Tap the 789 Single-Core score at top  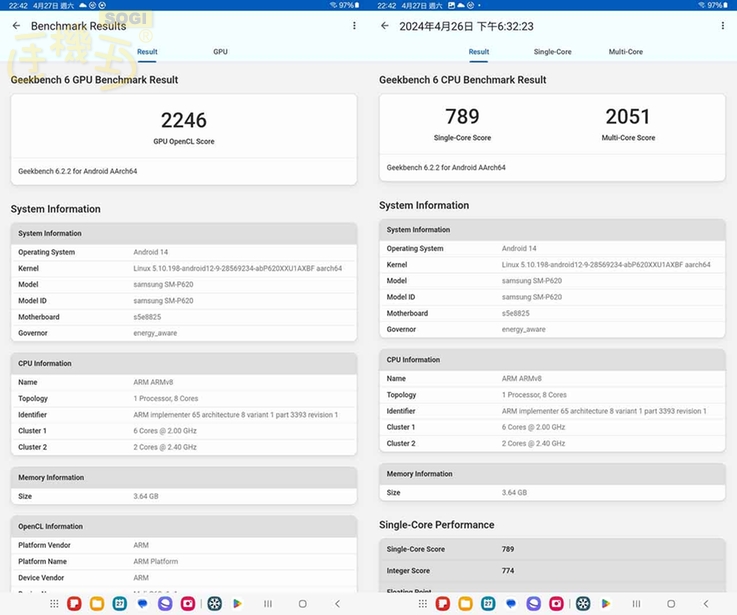[x=463, y=117]
